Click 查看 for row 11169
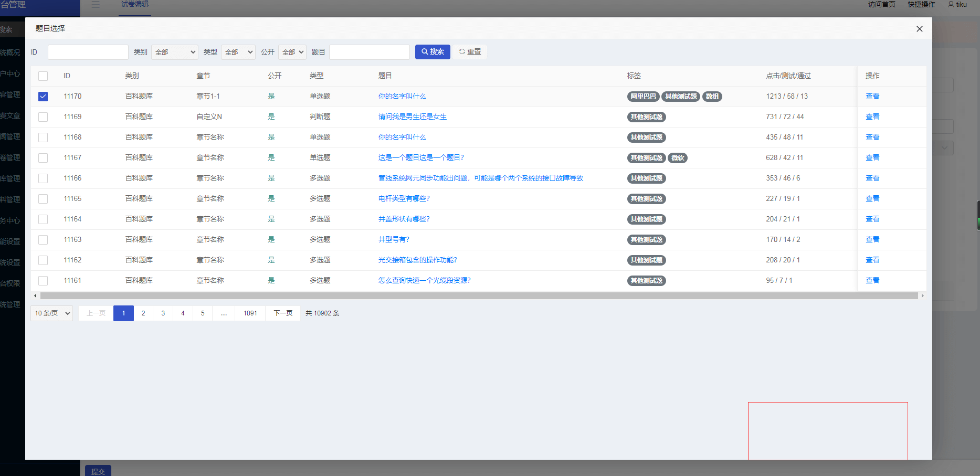This screenshot has height=476, width=980. tap(872, 117)
